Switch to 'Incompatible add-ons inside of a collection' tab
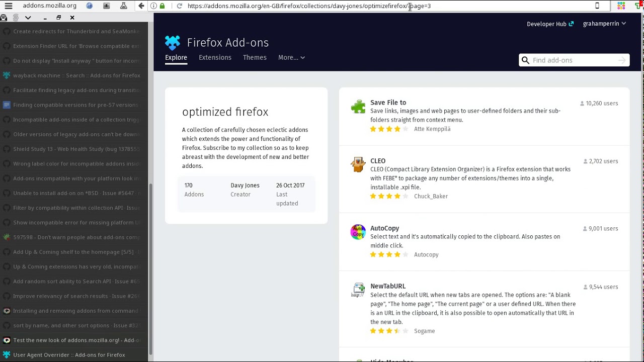 click(73, 120)
